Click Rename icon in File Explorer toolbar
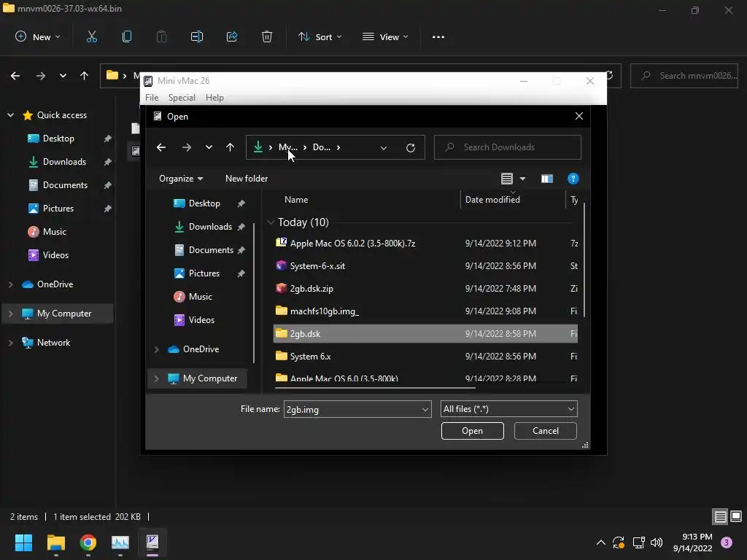This screenshot has height=560, width=747. tap(197, 36)
